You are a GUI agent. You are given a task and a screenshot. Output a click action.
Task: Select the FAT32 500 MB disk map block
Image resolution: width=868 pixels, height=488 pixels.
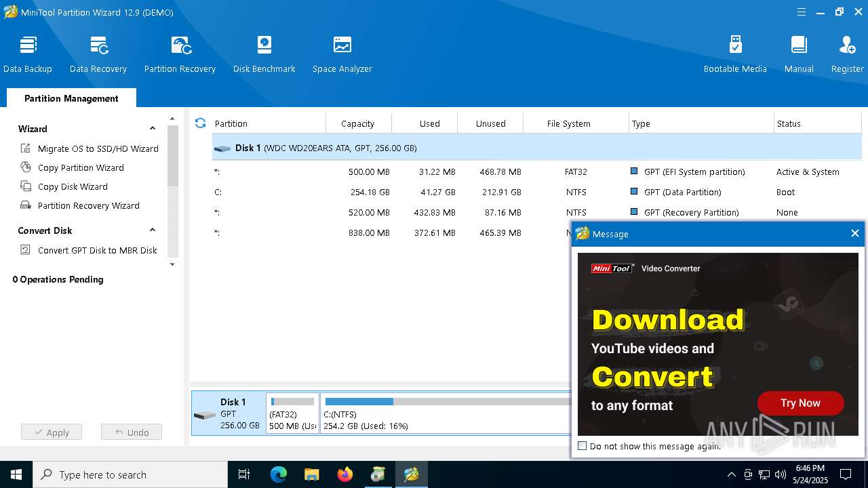pos(292,413)
